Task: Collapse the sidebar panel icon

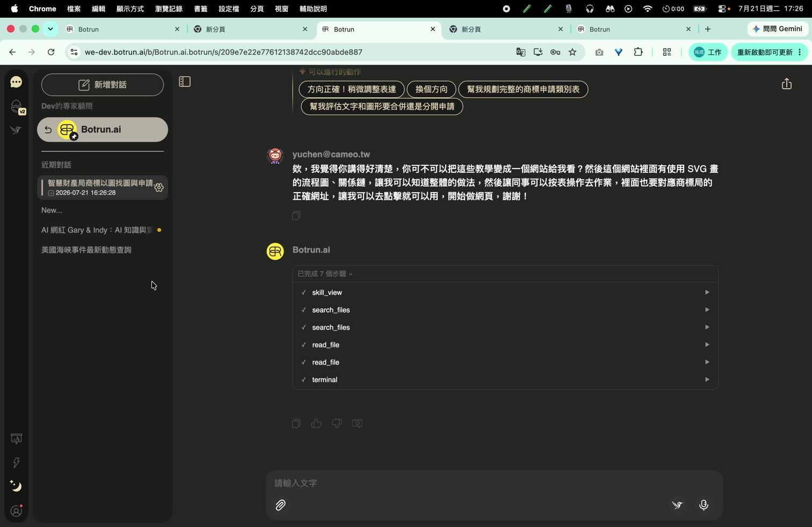Action: (x=185, y=82)
